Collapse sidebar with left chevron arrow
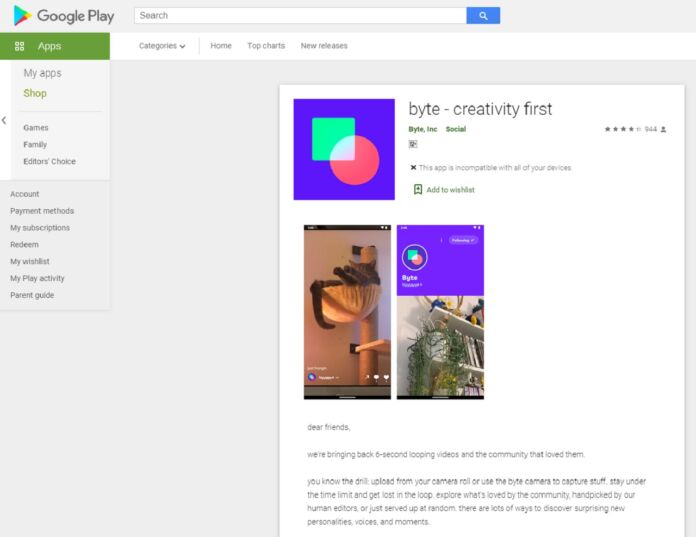This screenshot has height=537, width=696. [x=4, y=120]
